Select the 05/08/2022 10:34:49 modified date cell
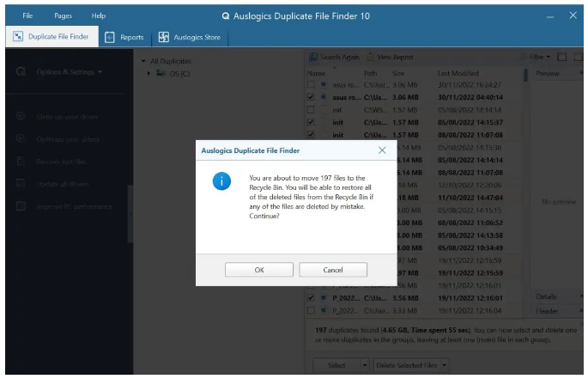This screenshot has height=379, width=588. (x=470, y=248)
